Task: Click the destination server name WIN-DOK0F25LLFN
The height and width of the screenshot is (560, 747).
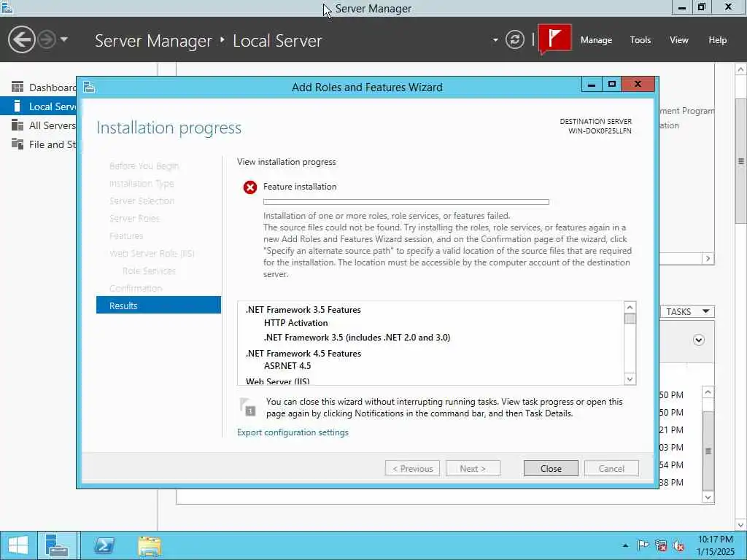Action: (600, 131)
